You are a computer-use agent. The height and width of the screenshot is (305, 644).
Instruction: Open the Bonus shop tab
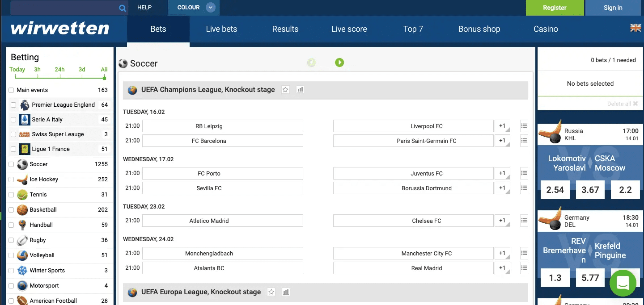[479, 29]
